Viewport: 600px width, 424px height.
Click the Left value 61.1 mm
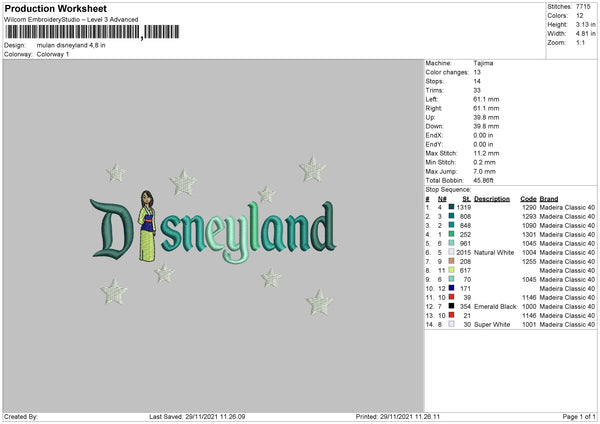(486, 99)
